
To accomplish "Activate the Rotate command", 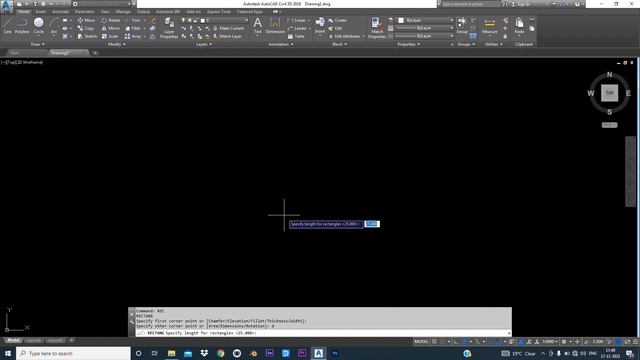I will click(111, 20).
